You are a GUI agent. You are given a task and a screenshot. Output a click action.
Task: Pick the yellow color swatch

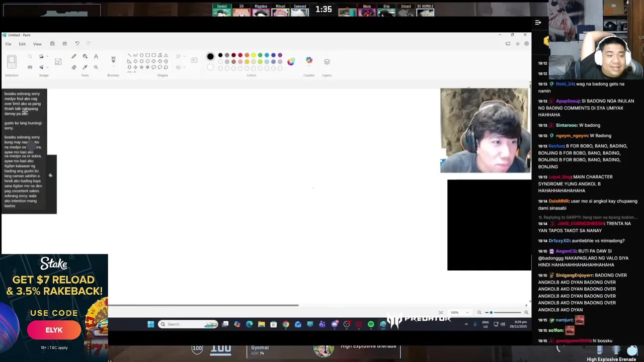point(253,55)
